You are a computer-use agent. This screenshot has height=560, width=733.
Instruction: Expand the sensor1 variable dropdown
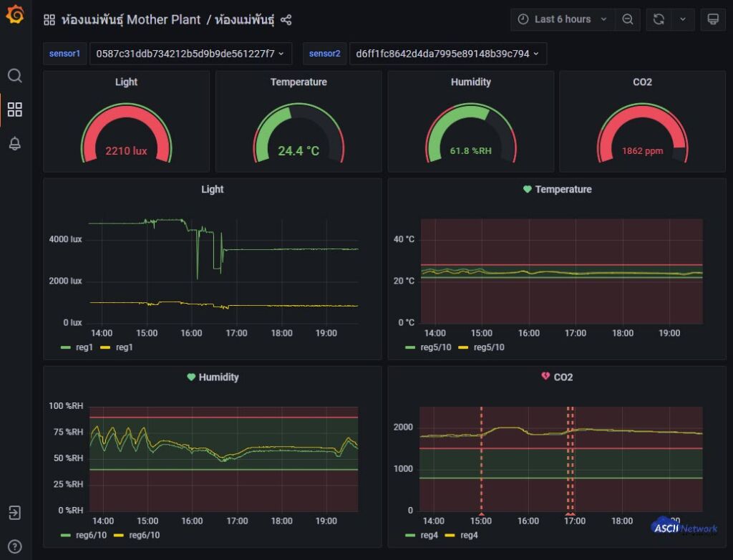tap(190, 54)
